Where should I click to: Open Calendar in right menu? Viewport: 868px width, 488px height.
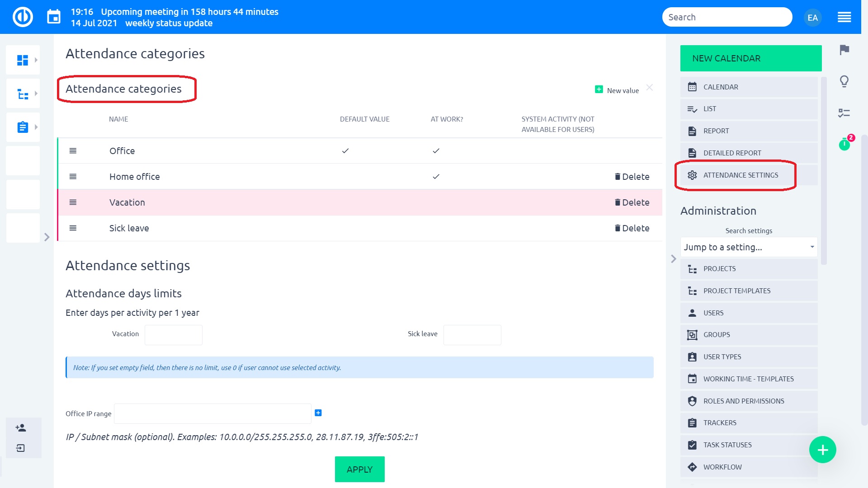click(x=749, y=87)
